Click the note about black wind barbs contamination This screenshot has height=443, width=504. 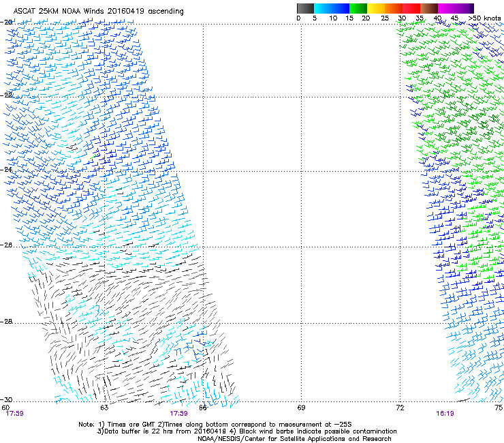click(318, 431)
